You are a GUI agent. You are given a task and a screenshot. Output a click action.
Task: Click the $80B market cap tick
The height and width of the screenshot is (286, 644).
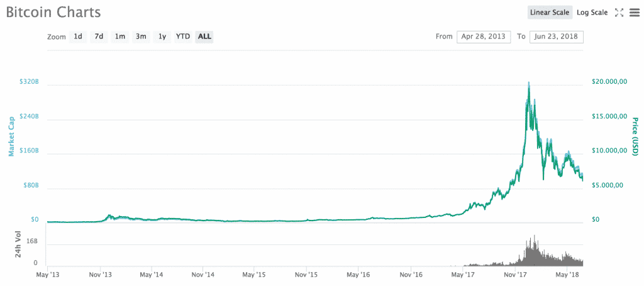tap(30, 185)
